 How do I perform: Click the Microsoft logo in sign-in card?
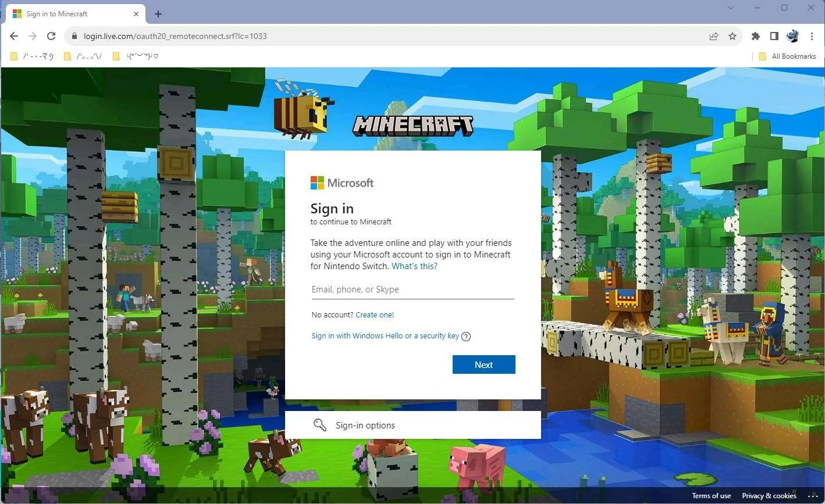coord(342,183)
